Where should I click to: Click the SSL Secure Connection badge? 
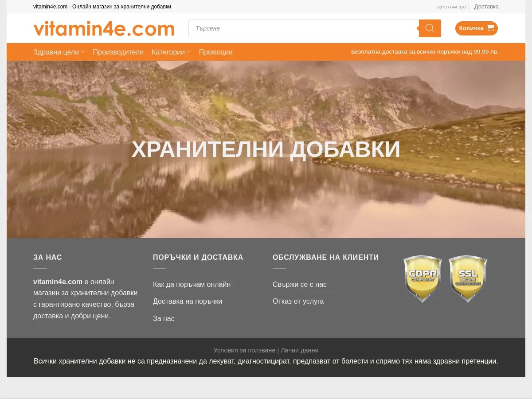[468, 279]
